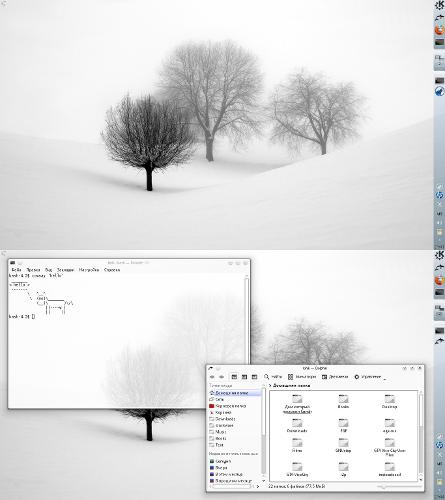
Task: Open the Find search tool in Dolphin
Action: [273, 377]
